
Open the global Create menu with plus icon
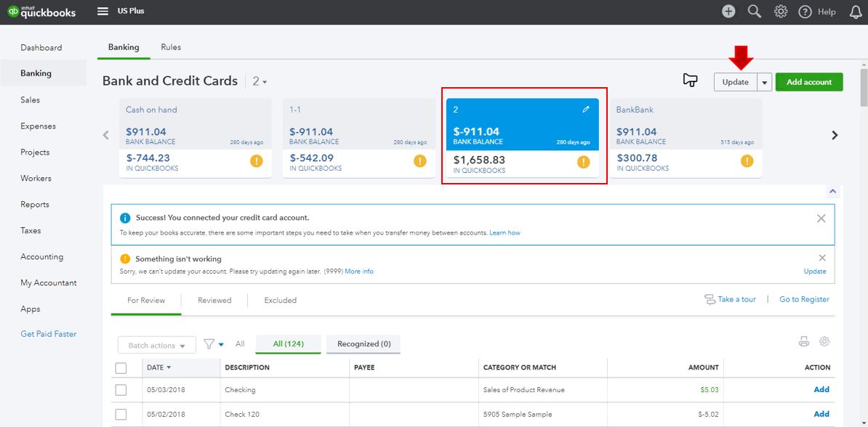point(728,11)
